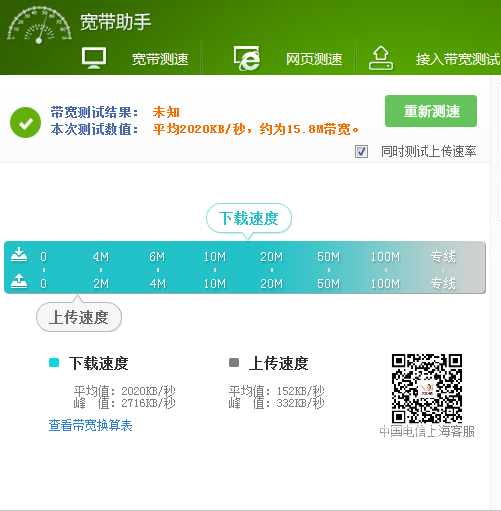Click the speedometer gauge logo icon
Viewport: 501px width, 511px height.
39,25
